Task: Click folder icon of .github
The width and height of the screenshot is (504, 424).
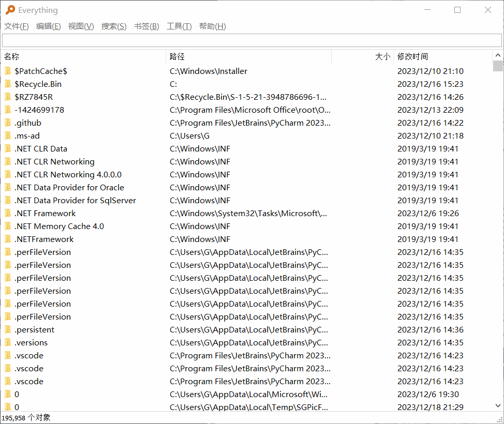Action: tap(8, 123)
